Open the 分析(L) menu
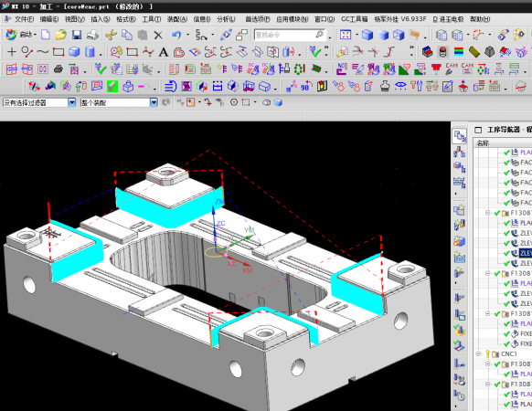 (x=226, y=19)
